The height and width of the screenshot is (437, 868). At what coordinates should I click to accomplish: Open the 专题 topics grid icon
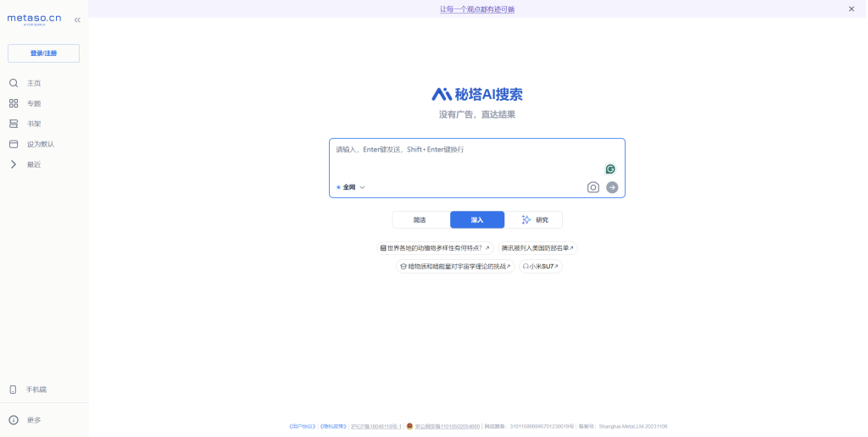click(x=14, y=103)
